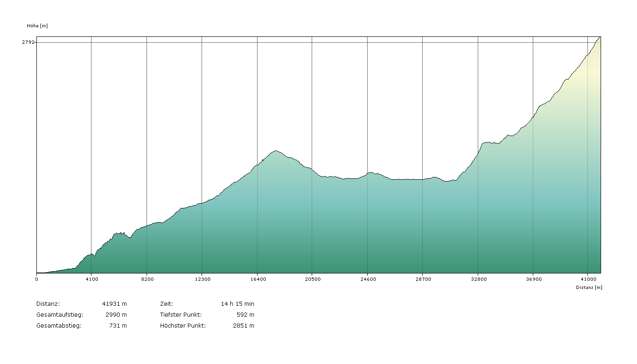The image size is (637, 364).
Task: Click the 20500 distance tick label
Action: coord(313,279)
